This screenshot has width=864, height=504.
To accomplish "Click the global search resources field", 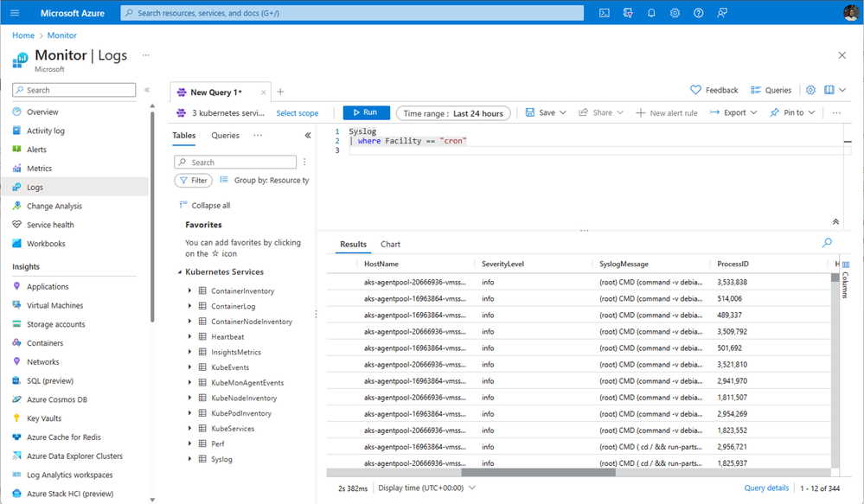I will click(x=352, y=13).
